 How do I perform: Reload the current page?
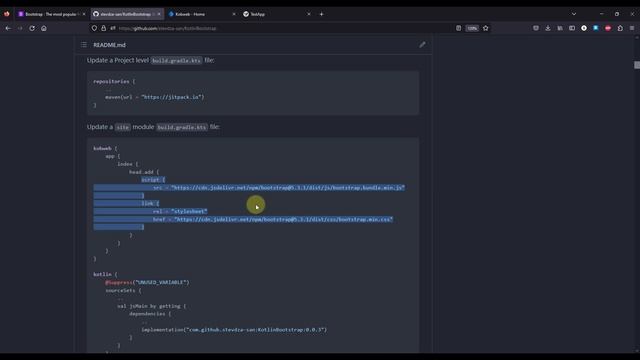(x=32, y=28)
